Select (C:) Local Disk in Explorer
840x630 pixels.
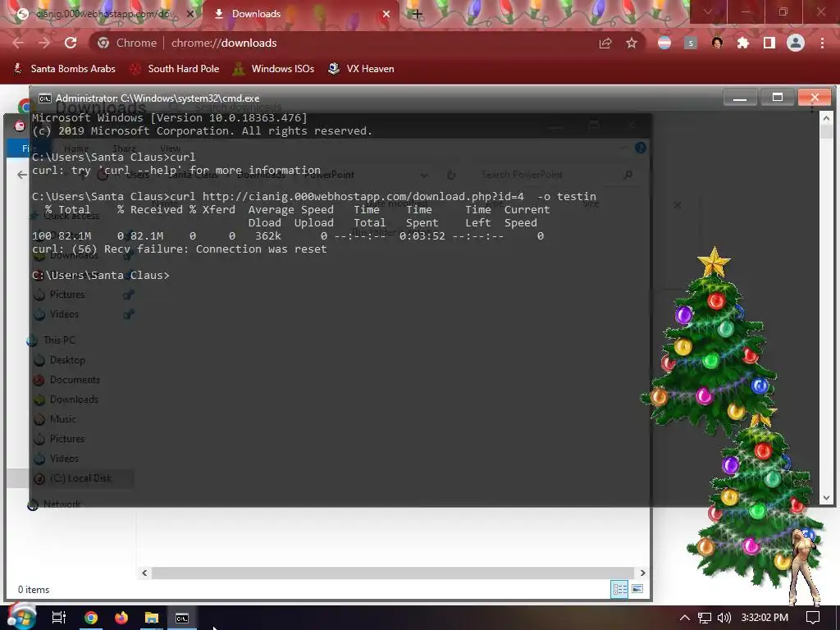click(x=80, y=478)
